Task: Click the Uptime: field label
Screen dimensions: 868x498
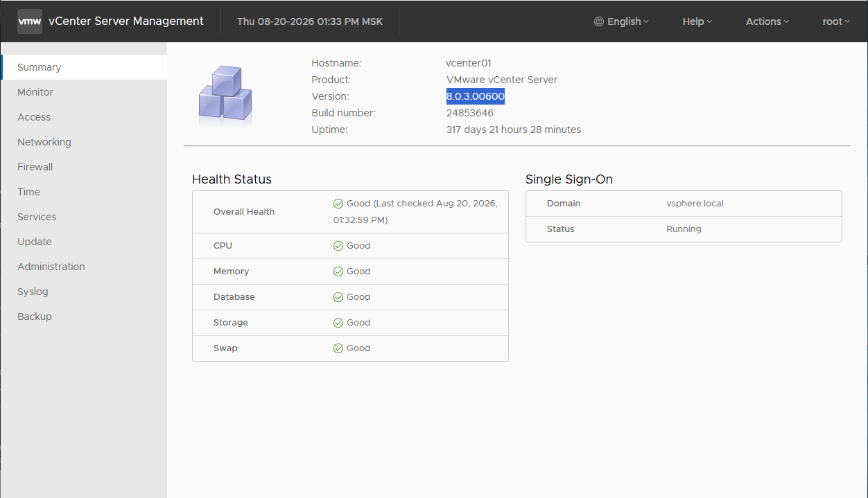Action: 329,130
